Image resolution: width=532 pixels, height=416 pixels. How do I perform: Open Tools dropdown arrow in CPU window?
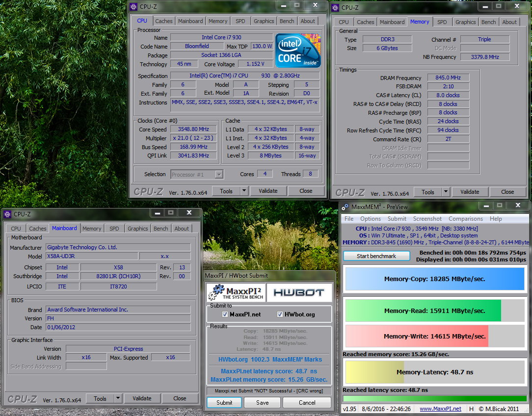(244, 191)
